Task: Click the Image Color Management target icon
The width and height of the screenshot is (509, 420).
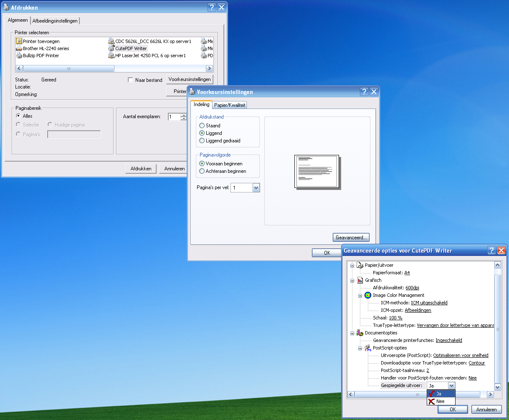Action: click(x=368, y=295)
